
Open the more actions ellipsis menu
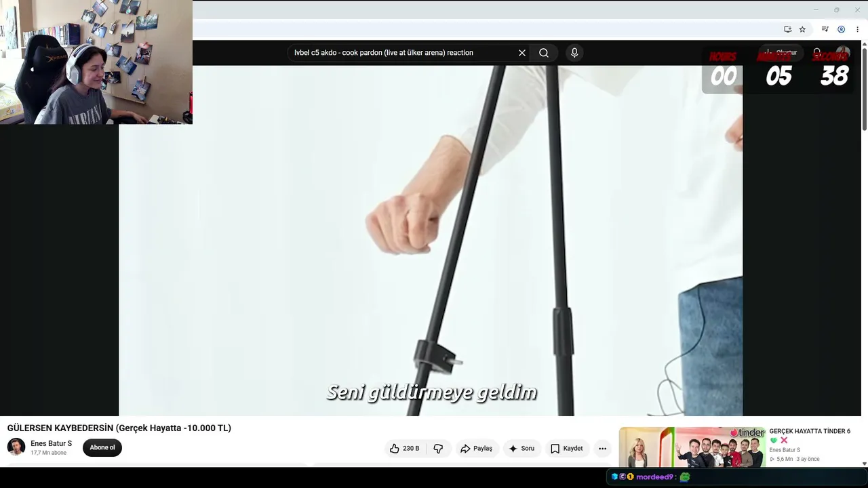pos(602,449)
